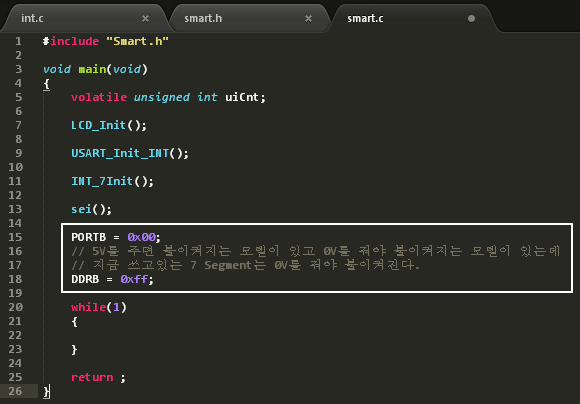Click the LCD_Init() call

[x=109, y=125]
